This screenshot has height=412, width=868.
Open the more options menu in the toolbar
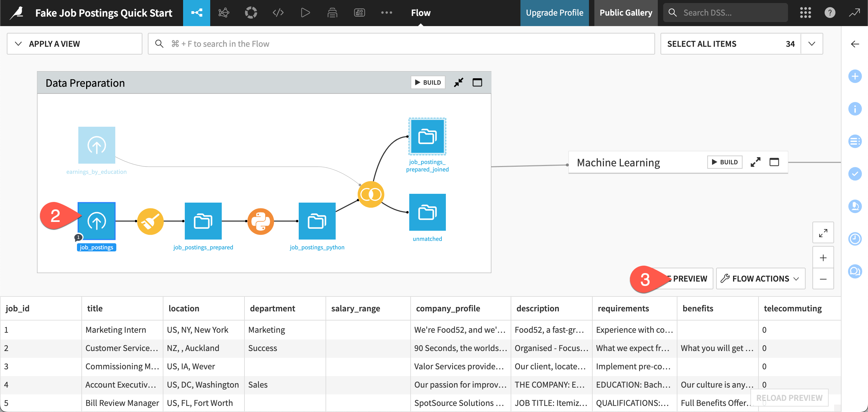tap(387, 13)
